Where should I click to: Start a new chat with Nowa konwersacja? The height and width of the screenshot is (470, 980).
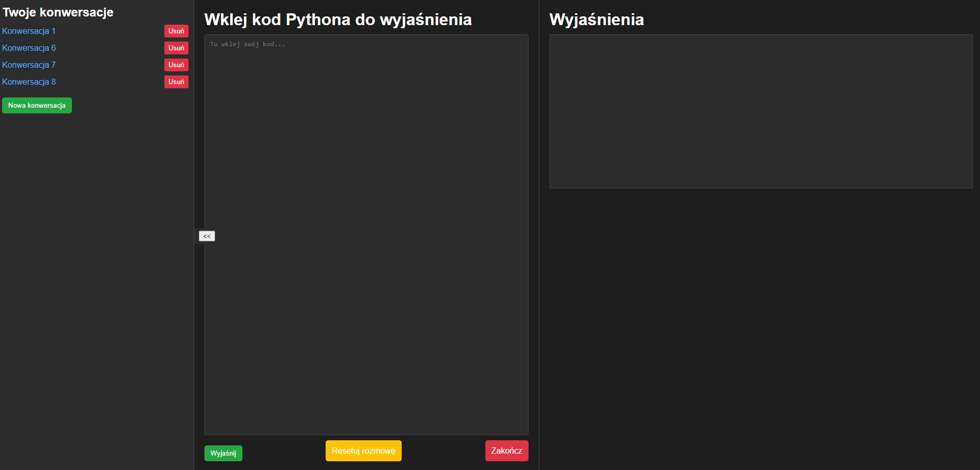(x=37, y=105)
